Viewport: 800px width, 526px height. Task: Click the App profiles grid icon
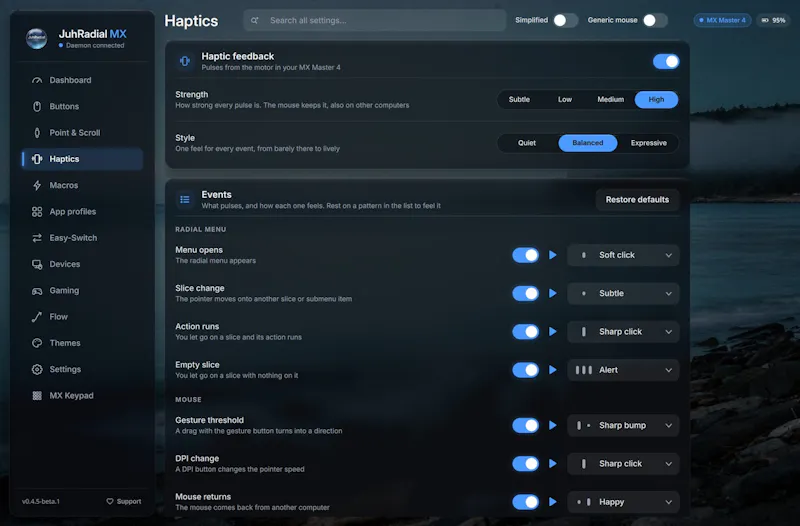37,212
